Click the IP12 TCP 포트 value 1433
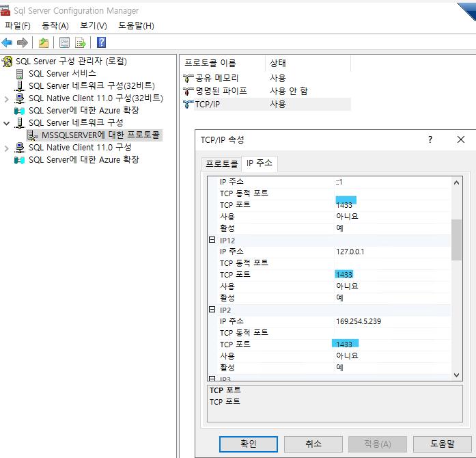476x458 pixels. (x=344, y=275)
